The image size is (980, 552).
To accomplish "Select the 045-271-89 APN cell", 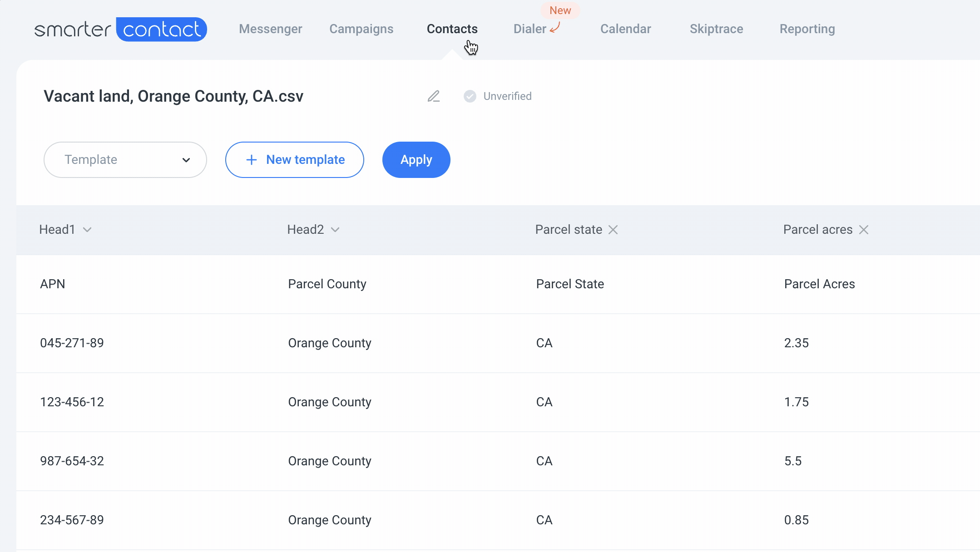I will click(72, 343).
